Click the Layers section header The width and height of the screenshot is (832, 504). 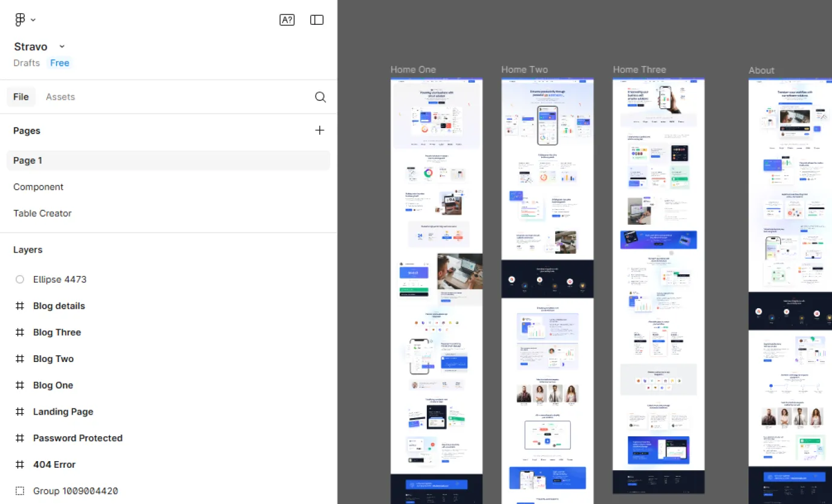pyautogui.click(x=28, y=250)
